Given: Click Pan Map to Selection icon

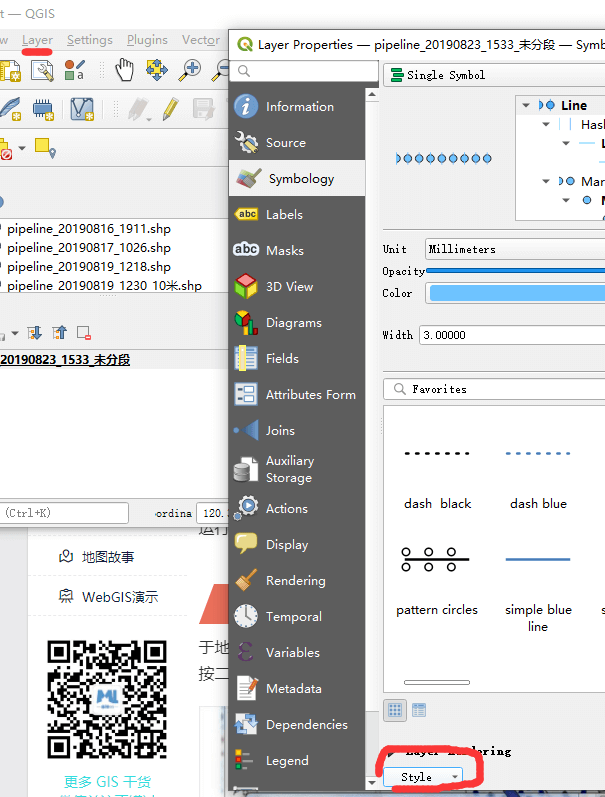Looking at the screenshot, I should pyautogui.click(x=157, y=69).
